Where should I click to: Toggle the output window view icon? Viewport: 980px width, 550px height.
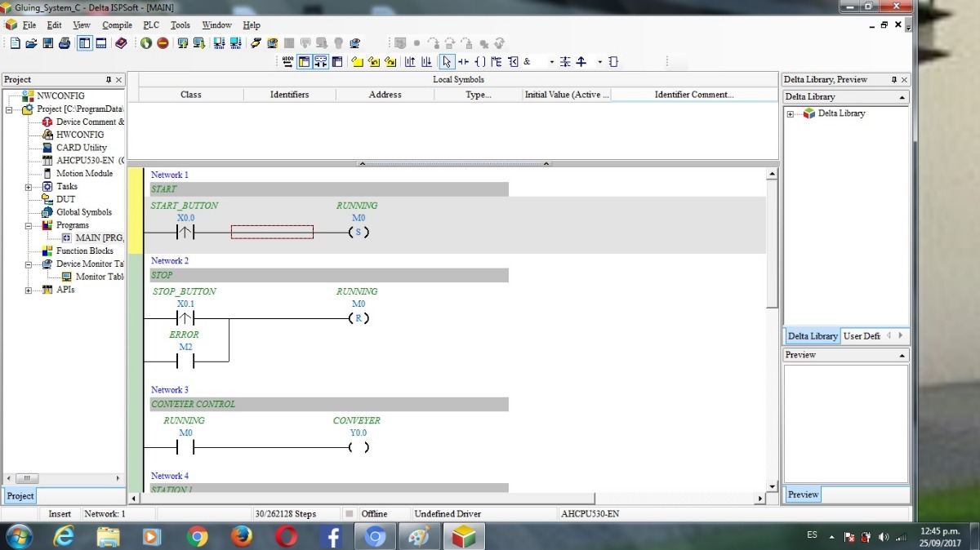coord(101,43)
